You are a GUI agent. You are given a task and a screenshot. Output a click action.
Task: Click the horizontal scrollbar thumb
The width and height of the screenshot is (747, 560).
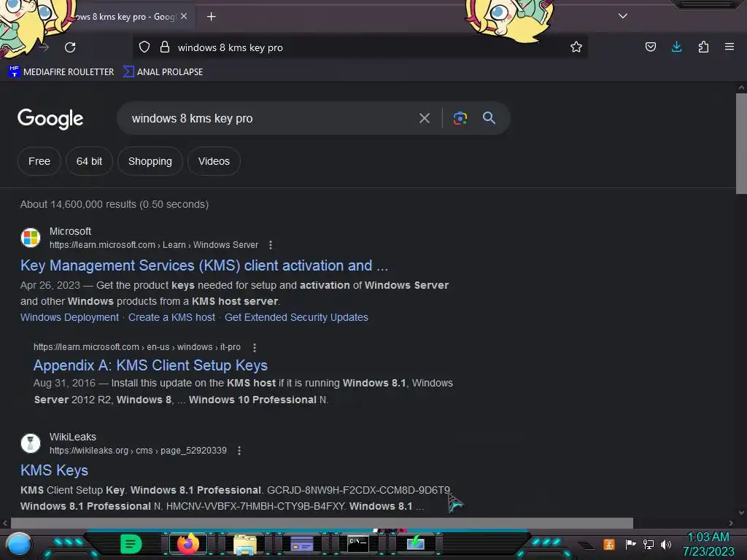click(x=322, y=523)
